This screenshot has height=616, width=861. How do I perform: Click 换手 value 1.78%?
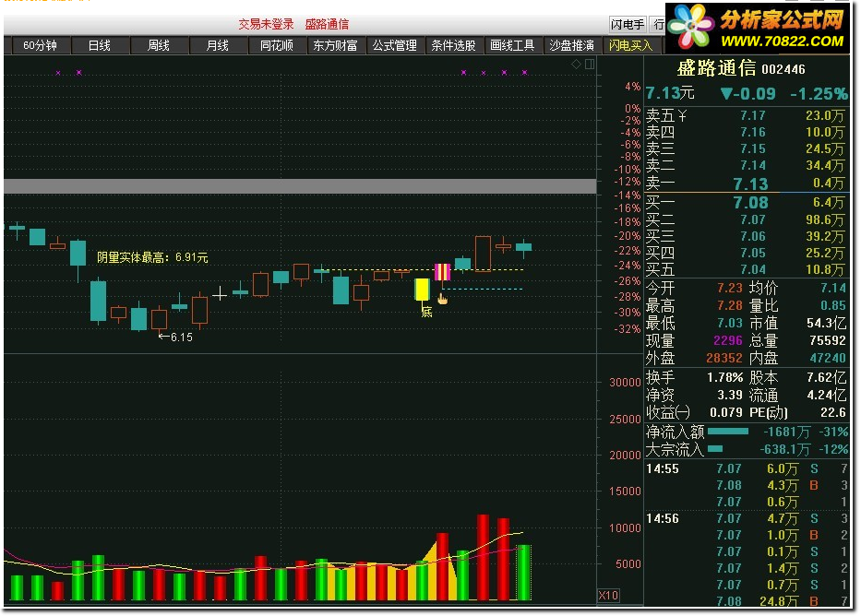click(x=724, y=378)
